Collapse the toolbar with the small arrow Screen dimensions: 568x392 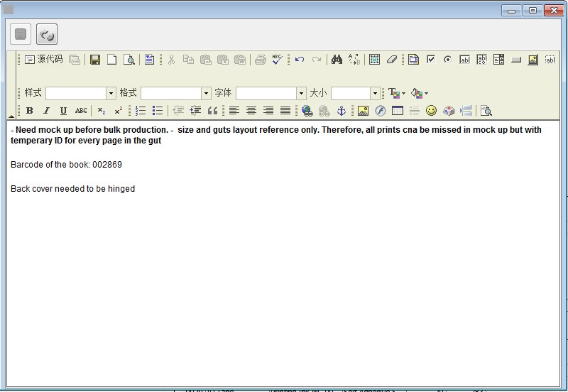tap(11, 116)
